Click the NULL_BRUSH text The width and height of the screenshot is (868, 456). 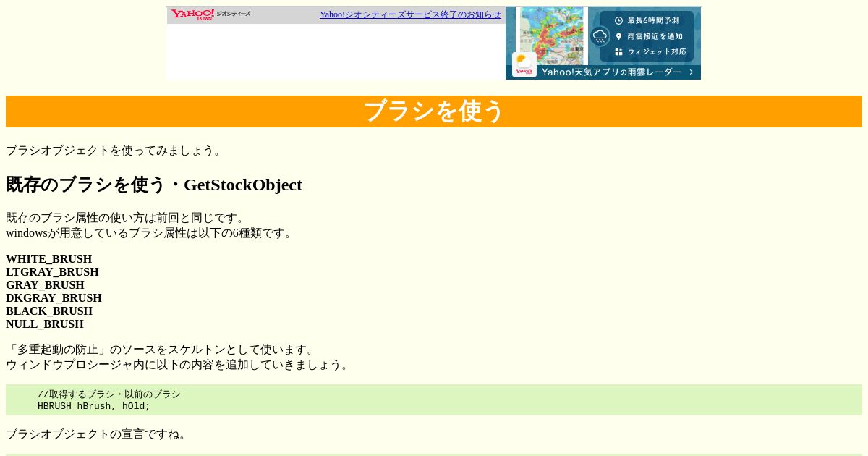point(45,324)
